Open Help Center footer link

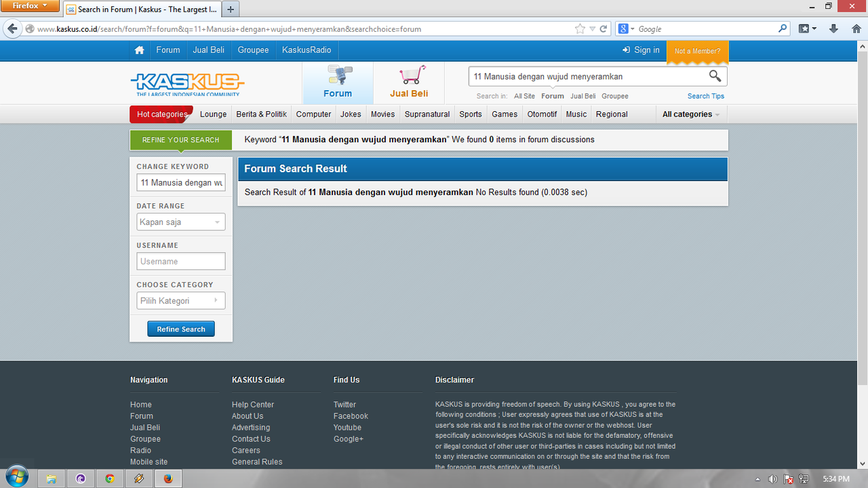(253, 405)
